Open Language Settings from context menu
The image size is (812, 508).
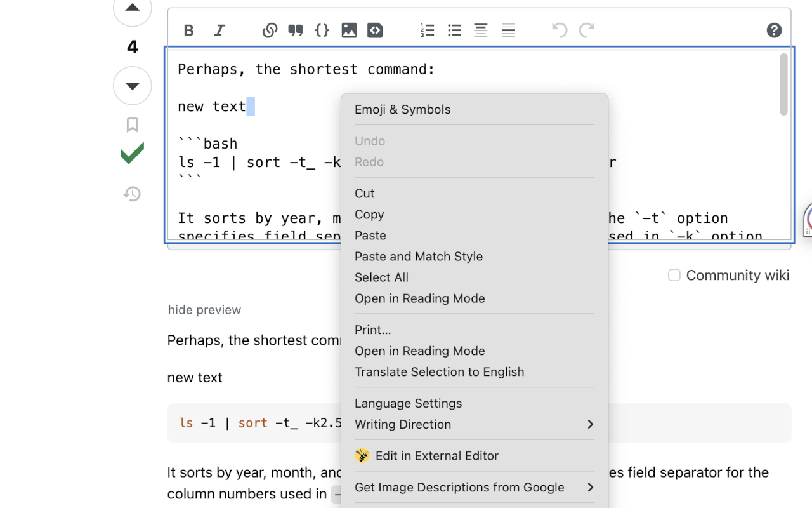475,403
